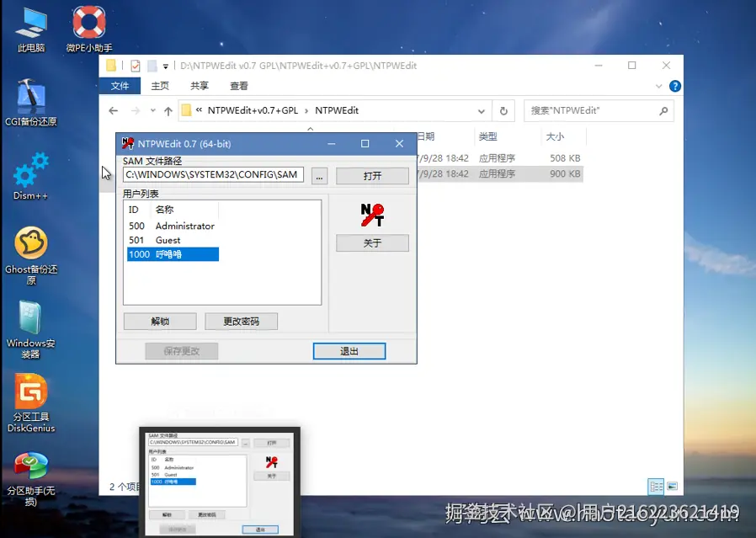Switch to the 查看 ribbon tab
Viewport: 756px width, 538px height.
click(237, 85)
